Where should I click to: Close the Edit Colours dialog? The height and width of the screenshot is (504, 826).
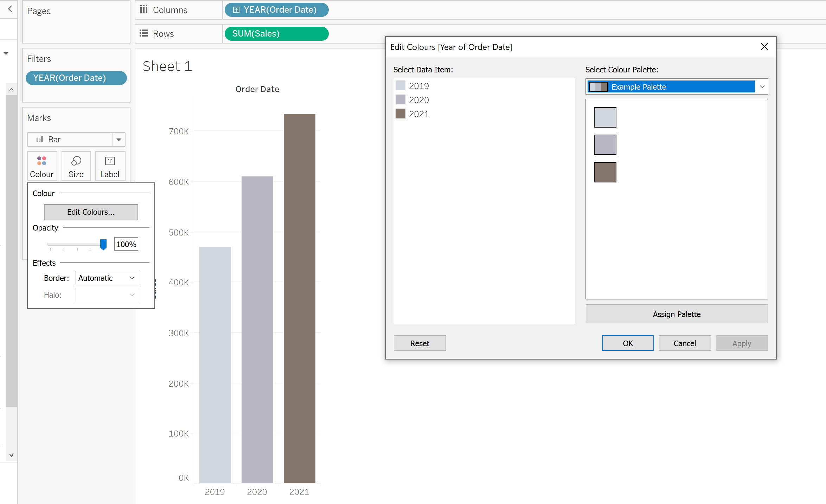point(764,47)
